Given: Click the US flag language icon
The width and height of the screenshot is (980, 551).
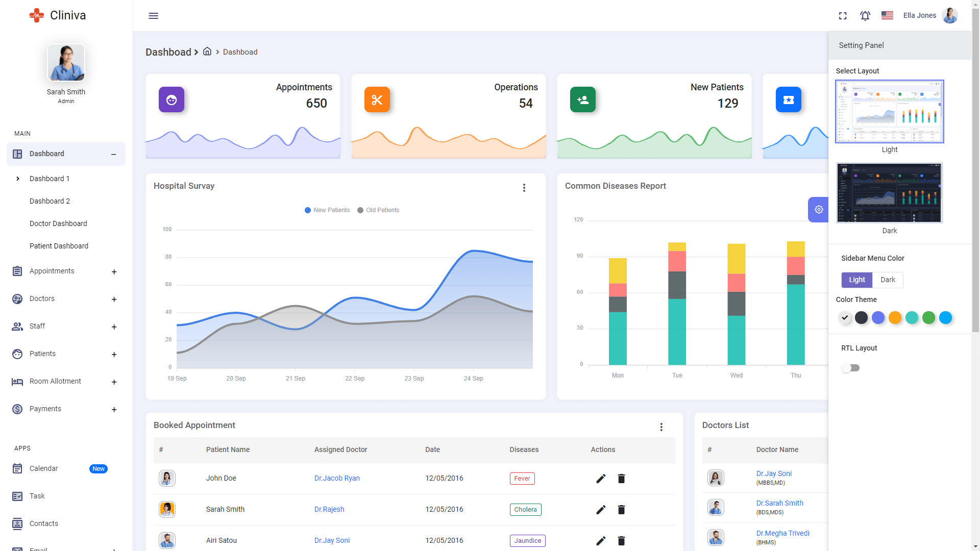Looking at the screenshot, I should pyautogui.click(x=887, y=15).
